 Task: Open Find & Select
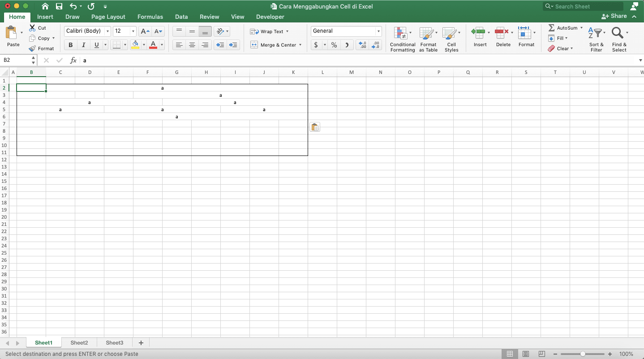click(620, 39)
